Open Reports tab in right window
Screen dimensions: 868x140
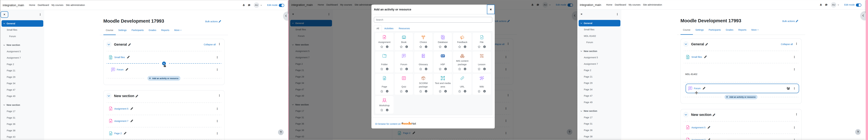pos(742,30)
